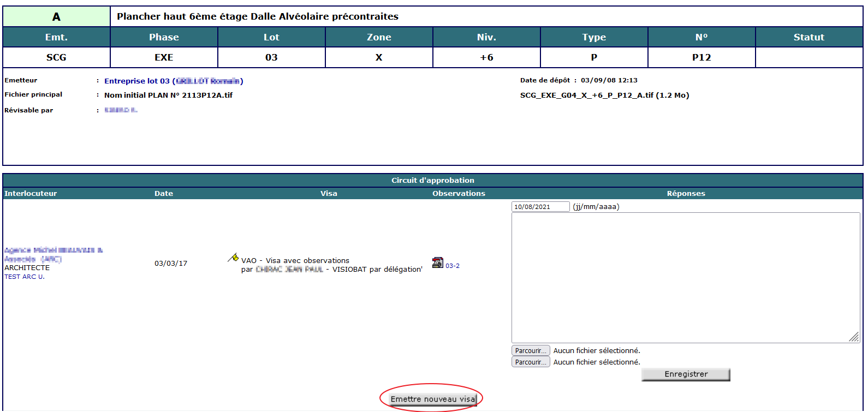Click the first Parcourir file button
Image resolution: width=868 pixels, height=412 pixels.
click(x=531, y=350)
